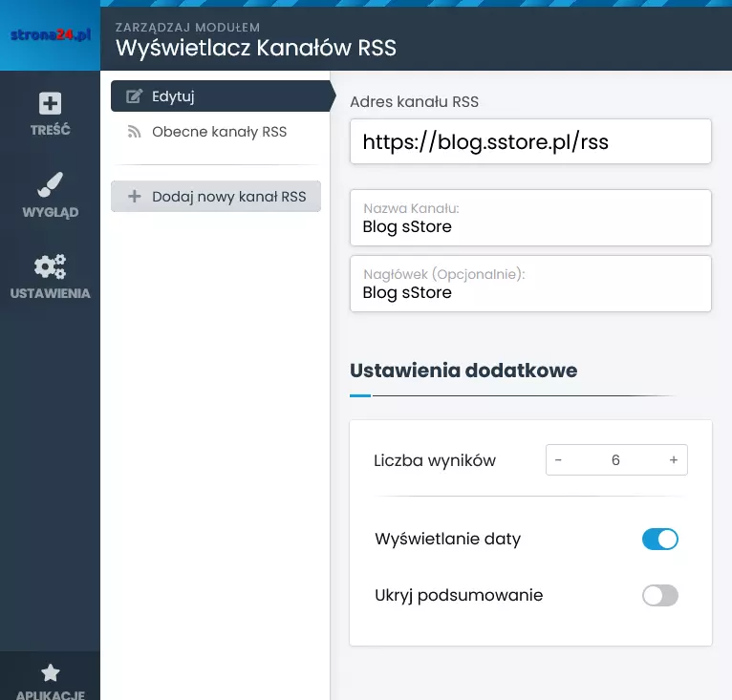
Task: Click the Nagłówek (Opcjonalnie) field
Action: click(530, 284)
